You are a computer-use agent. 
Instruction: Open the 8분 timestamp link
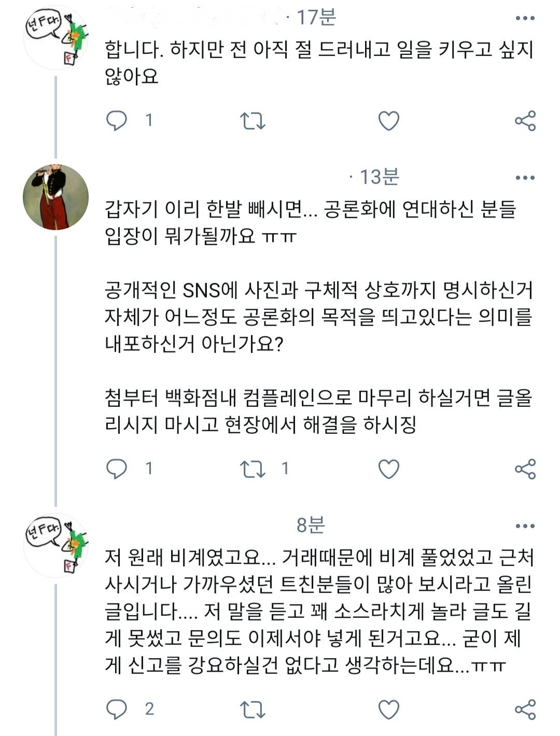point(311,526)
